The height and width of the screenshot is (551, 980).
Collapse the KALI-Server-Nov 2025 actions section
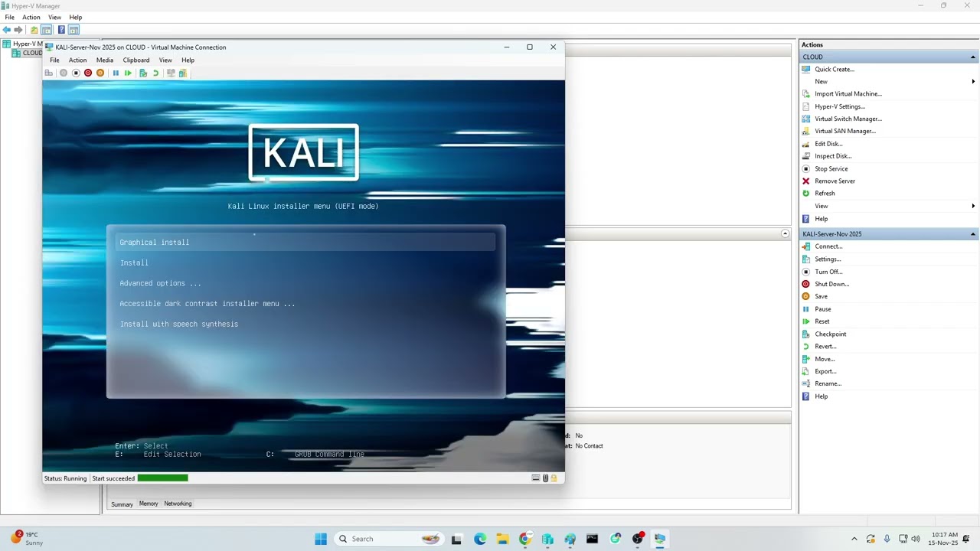click(x=973, y=234)
